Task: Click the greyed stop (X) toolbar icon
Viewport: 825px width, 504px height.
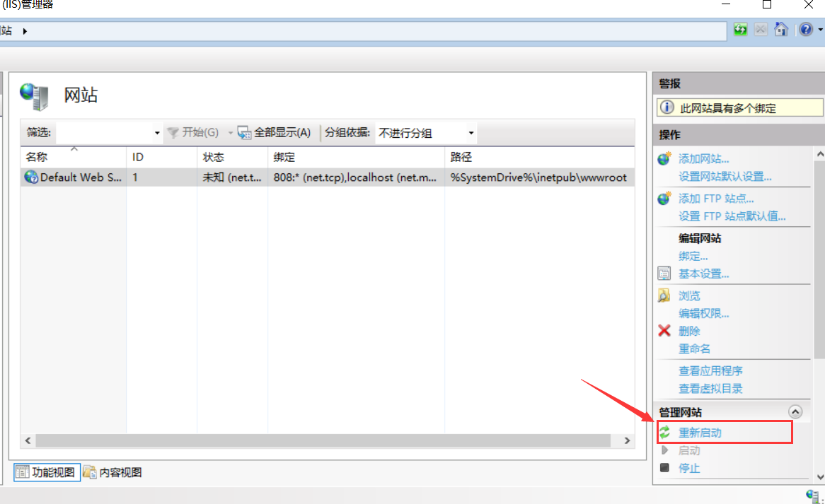Action: click(761, 30)
